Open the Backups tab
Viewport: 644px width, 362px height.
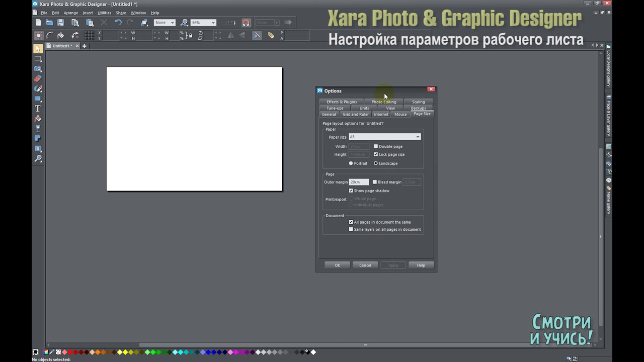pyautogui.click(x=419, y=108)
